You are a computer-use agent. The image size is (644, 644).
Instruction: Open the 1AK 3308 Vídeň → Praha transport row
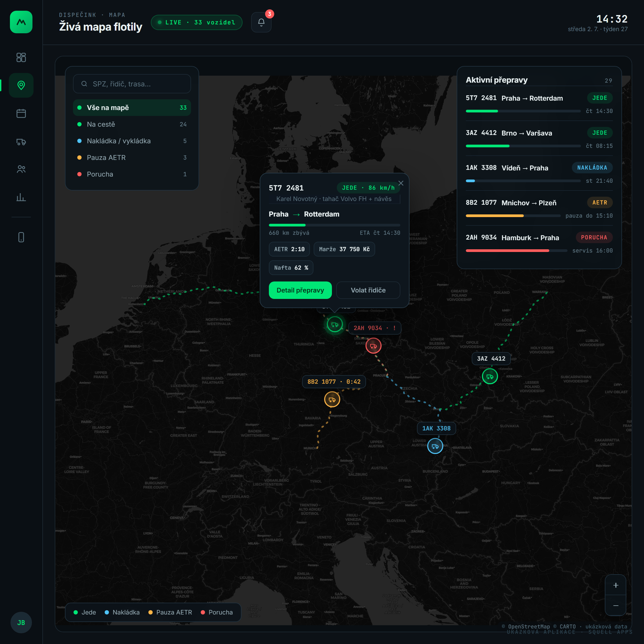click(539, 173)
